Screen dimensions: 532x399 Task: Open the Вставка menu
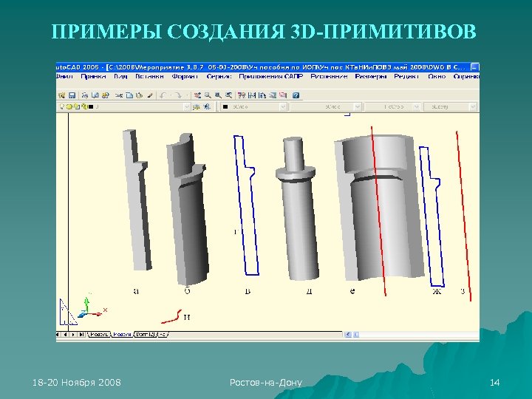[x=149, y=77]
